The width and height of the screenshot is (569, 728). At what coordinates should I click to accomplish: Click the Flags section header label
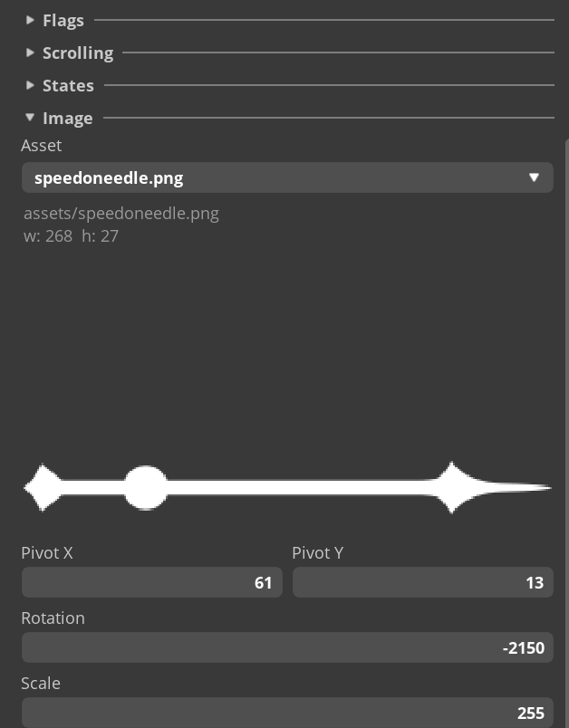click(63, 20)
